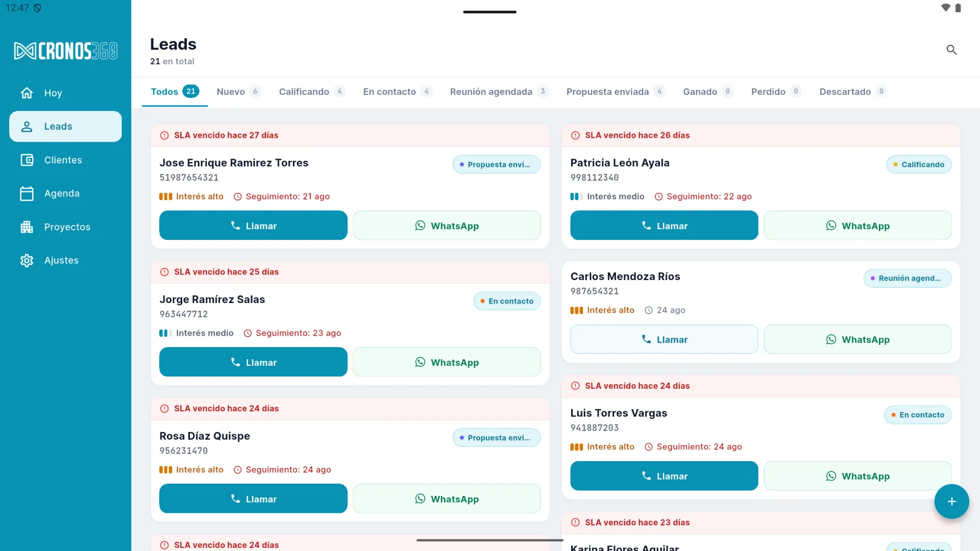Click the Hoy home icon in sidebar

click(27, 93)
